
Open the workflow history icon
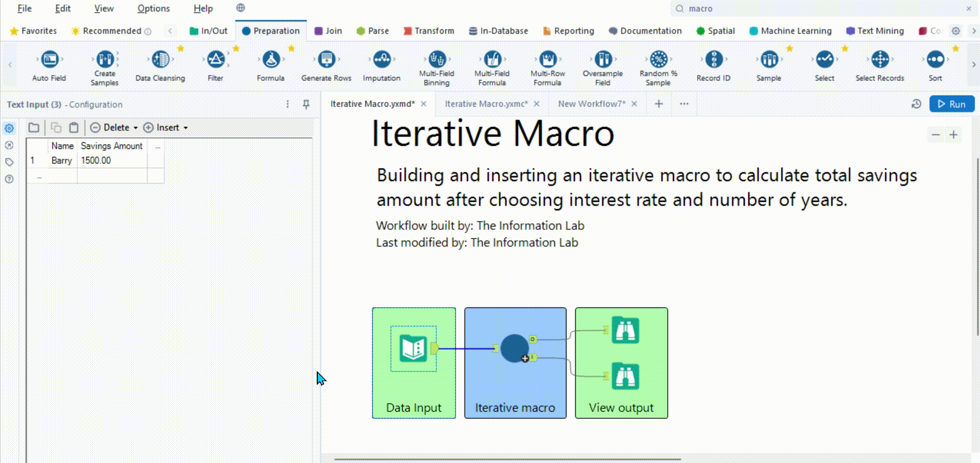[916, 104]
